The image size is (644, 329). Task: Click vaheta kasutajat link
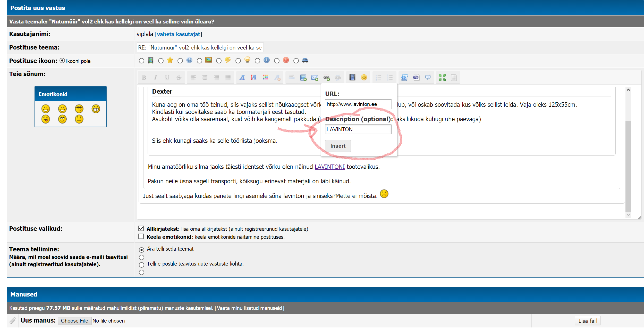[179, 34]
